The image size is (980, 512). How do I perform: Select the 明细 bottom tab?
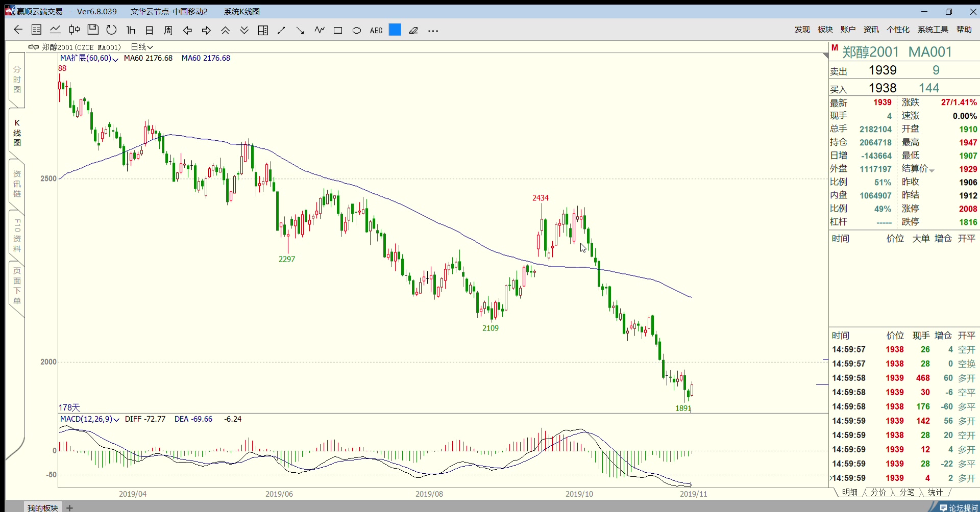click(849, 492)
